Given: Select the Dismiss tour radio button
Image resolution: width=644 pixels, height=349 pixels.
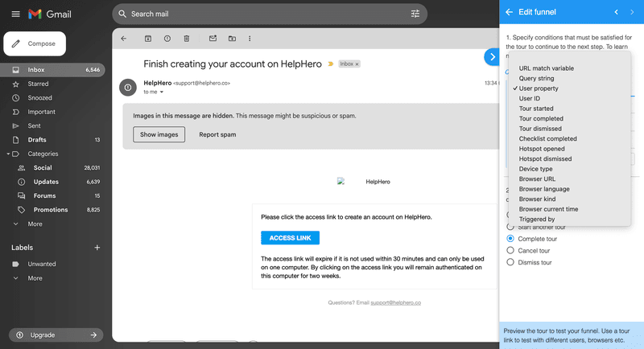Looking at the screenshot, I should click(x=510, y=262).
